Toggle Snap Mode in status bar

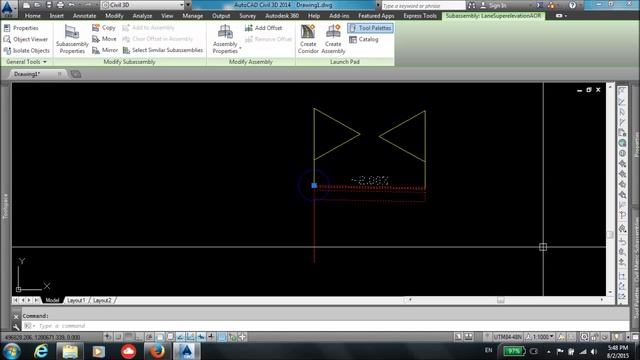pos(118,337)
